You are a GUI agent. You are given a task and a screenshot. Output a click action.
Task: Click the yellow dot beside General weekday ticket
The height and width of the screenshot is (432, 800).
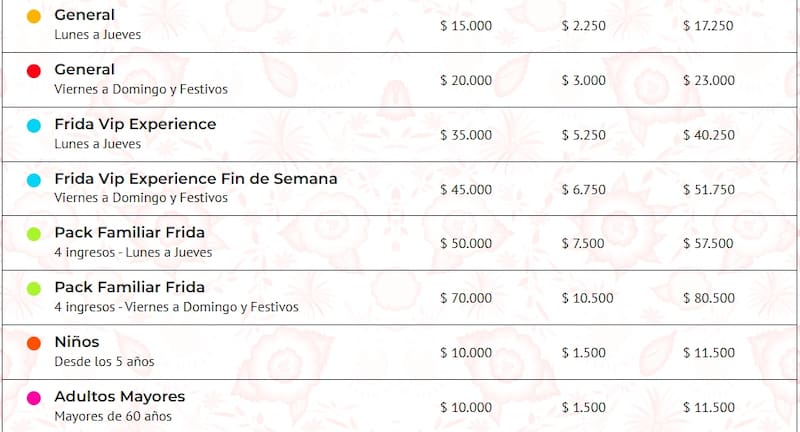point(34,17)
